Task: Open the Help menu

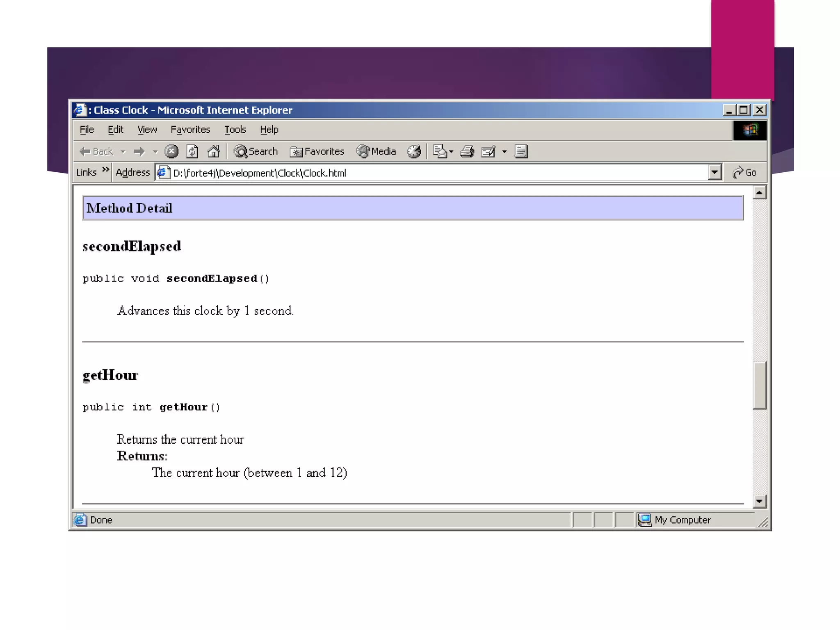Action: coord(269,130)
